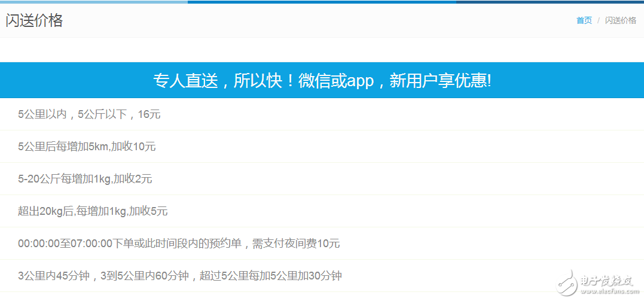Select the 闪送价格 breadcrumb item

620,20
